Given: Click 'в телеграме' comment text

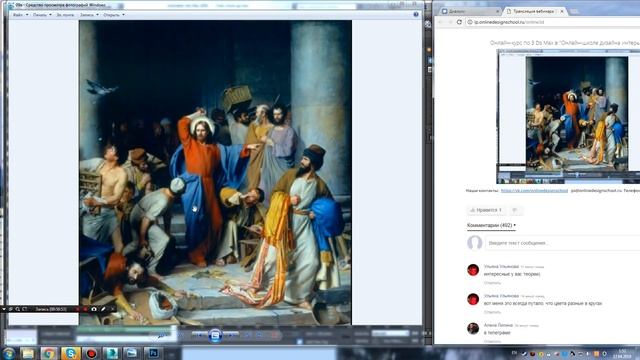Looking at the screenshot, I should coord(497,333).
